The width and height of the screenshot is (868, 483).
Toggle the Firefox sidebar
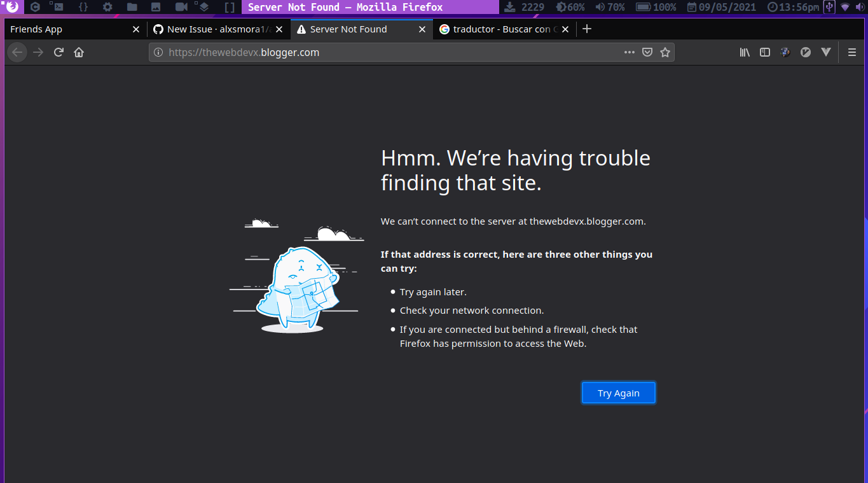765,52
